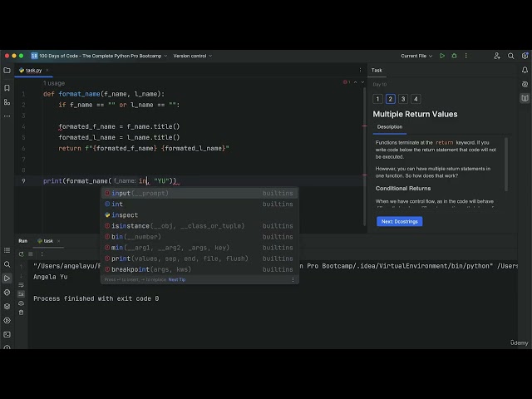
Task: Rerun task using the rerun icon
Action: [x=22, y=254]
